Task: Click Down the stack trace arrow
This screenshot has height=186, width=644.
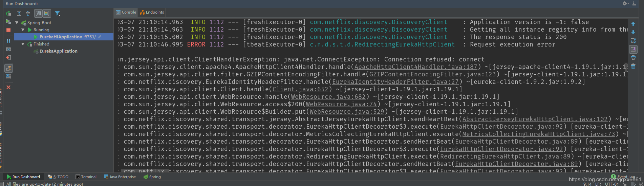Action: click(x=633, y=32)
